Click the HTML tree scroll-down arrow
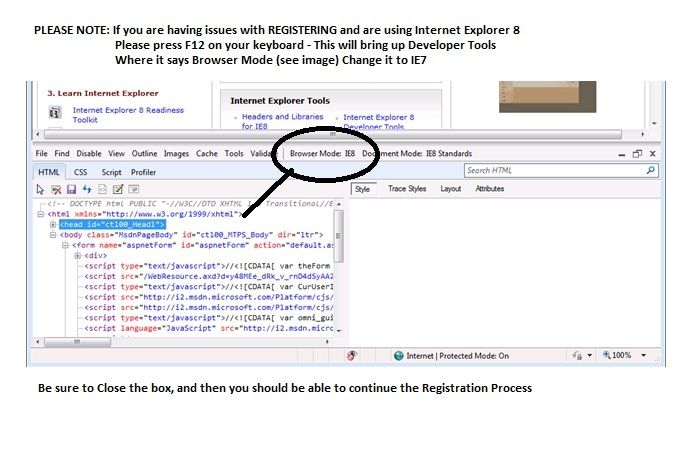 [x=339, y=331]
